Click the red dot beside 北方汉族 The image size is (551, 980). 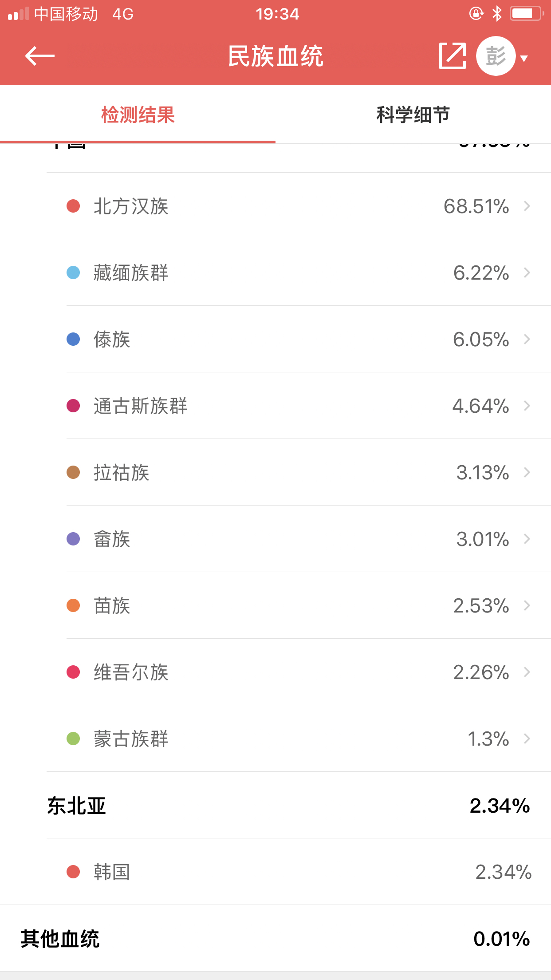click(x=73, y=206)
